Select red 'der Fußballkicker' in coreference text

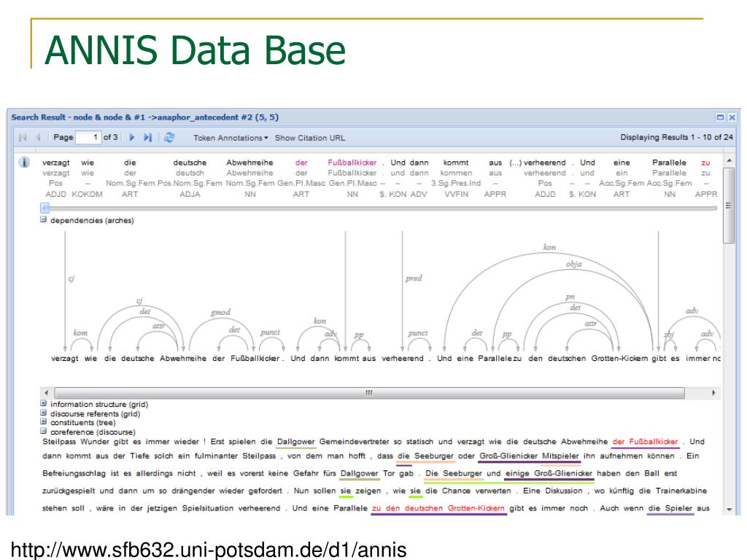click(645, 441)
